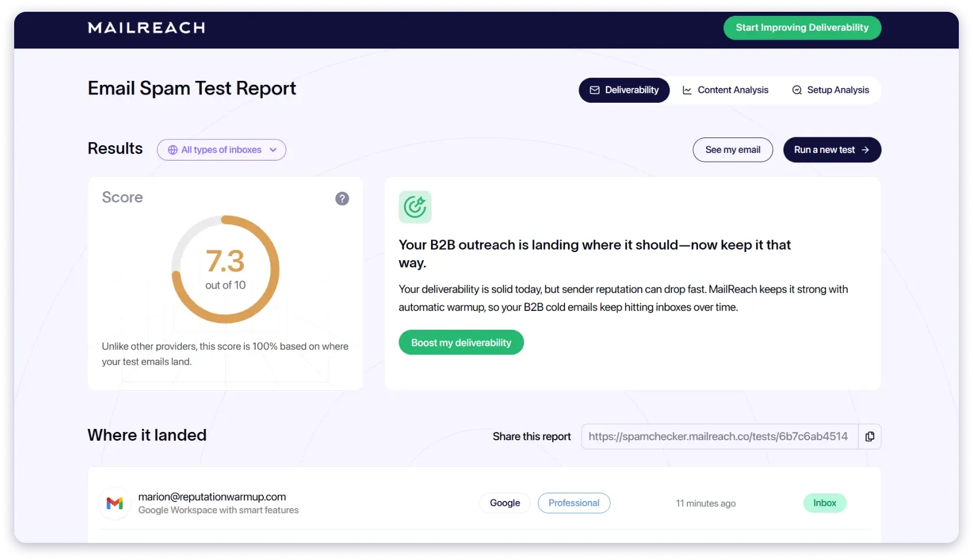Viewport: 973px width, 560px height.
Task: Click the MAILREACH logo
Action: click(x=146, y=27)
